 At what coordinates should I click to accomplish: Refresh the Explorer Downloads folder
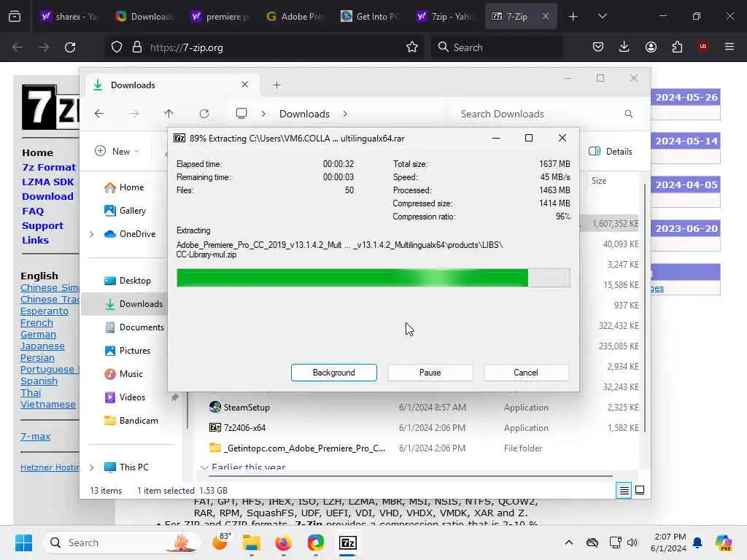(204, 114)
